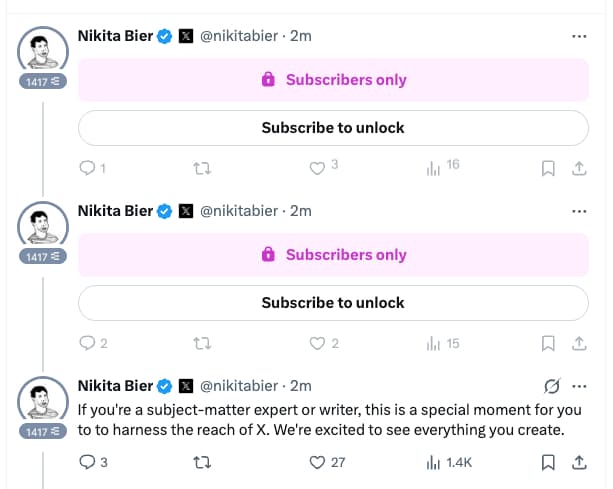Repost the first subscribers-only post
613x489 pixels.
(201, 169)
